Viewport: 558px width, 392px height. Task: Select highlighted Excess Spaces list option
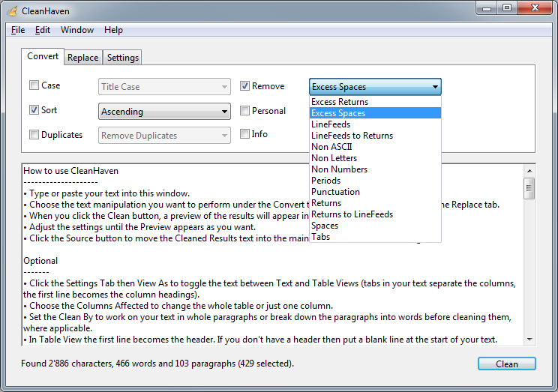376,113
